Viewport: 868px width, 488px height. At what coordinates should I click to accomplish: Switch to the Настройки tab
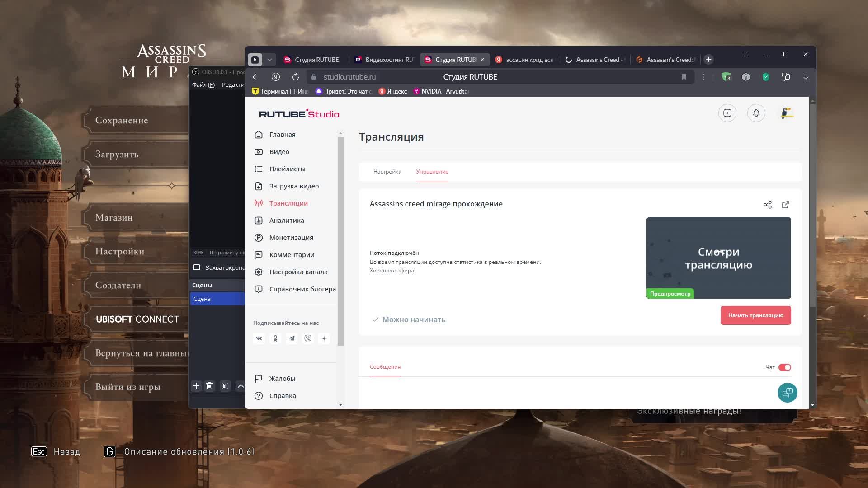point(387,172)
